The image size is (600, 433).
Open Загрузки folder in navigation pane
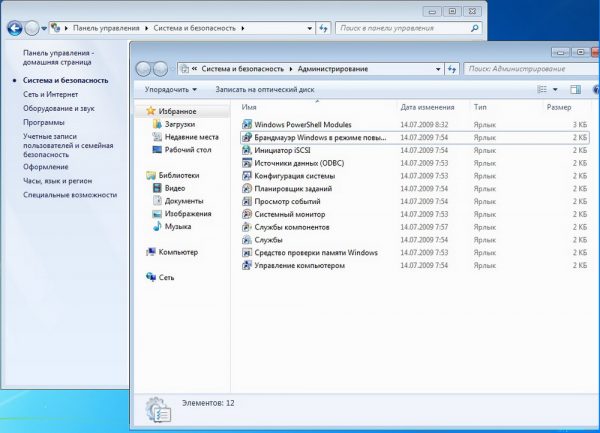pyautogui.click(x=179, y=124)
